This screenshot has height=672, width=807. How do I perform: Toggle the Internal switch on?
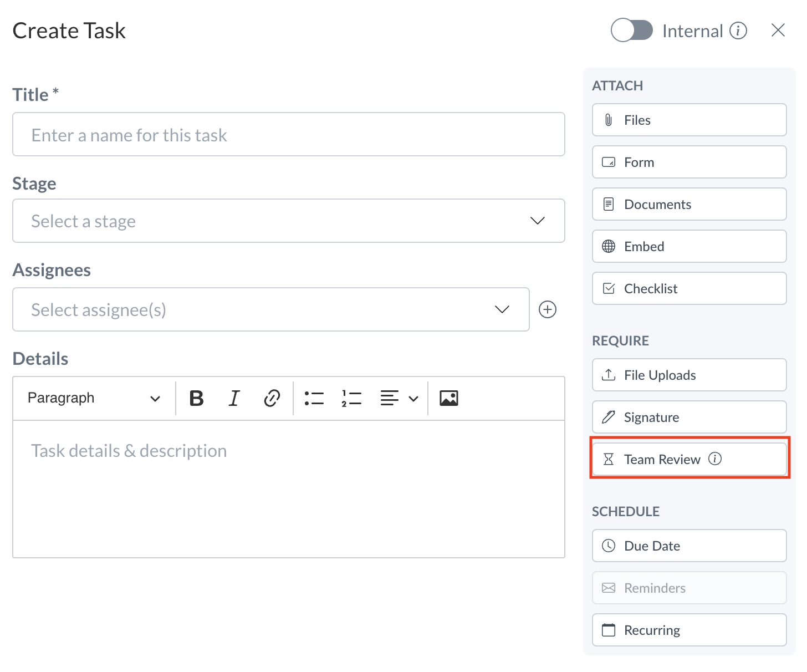[631, 30]
